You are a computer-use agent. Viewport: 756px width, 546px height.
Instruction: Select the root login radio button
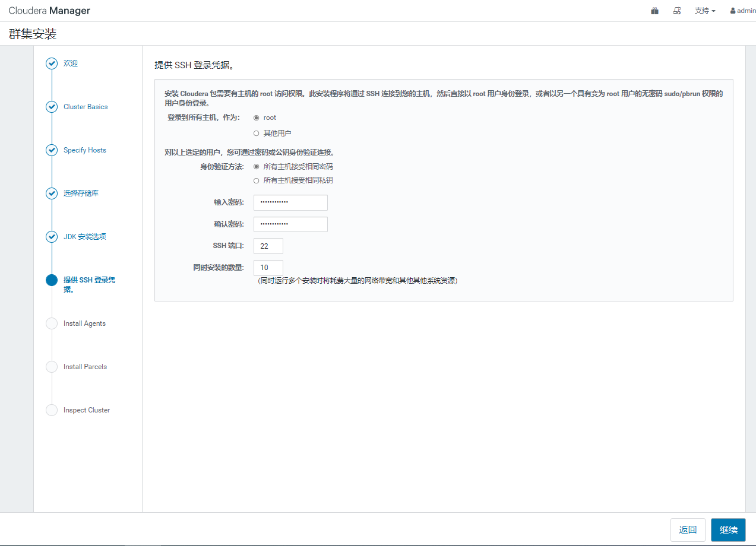(x=258, y=118)
